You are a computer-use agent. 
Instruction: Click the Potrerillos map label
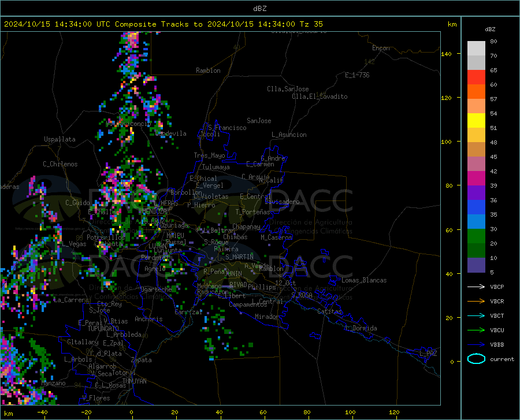tap(106, 237)
